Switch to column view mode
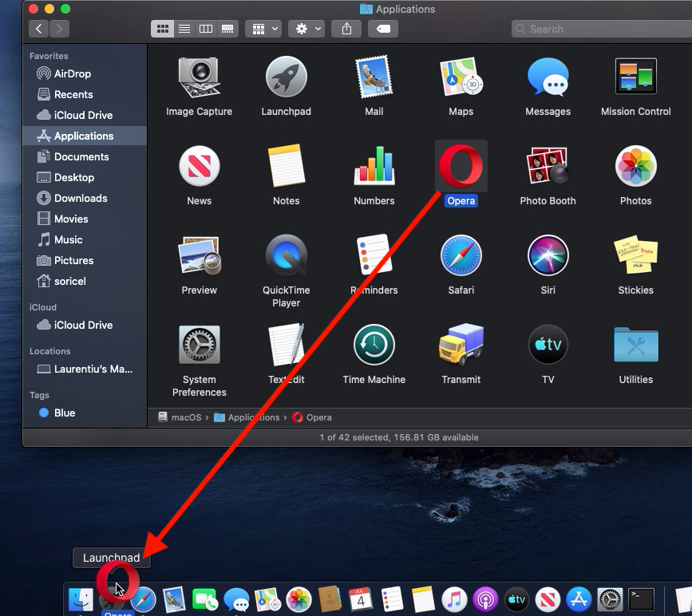The image size is (692, 616). (x=206, y=29)
